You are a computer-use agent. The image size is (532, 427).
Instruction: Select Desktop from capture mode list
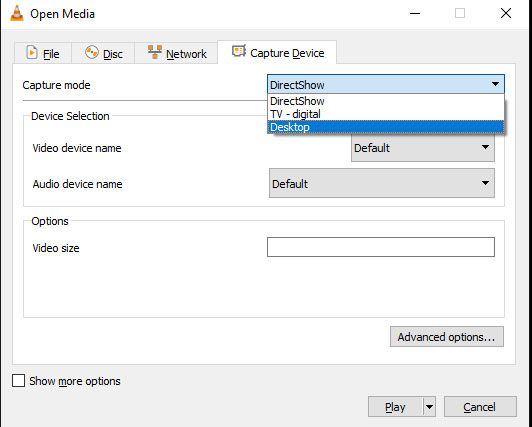pos(386,127)
